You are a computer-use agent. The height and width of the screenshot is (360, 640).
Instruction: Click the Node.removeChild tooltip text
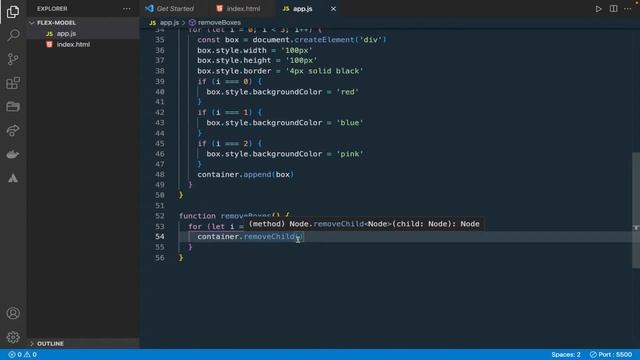(x=364, y=224)
